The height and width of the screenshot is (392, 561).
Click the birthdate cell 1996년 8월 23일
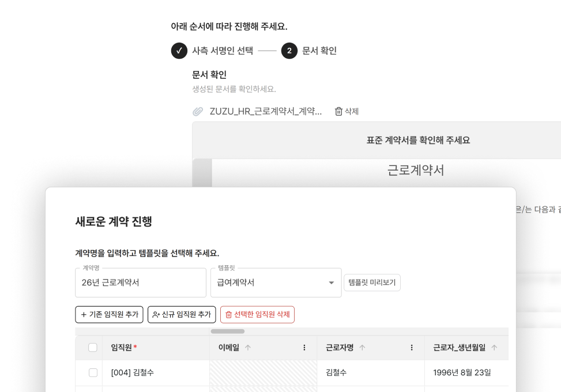tap(466, 372)
